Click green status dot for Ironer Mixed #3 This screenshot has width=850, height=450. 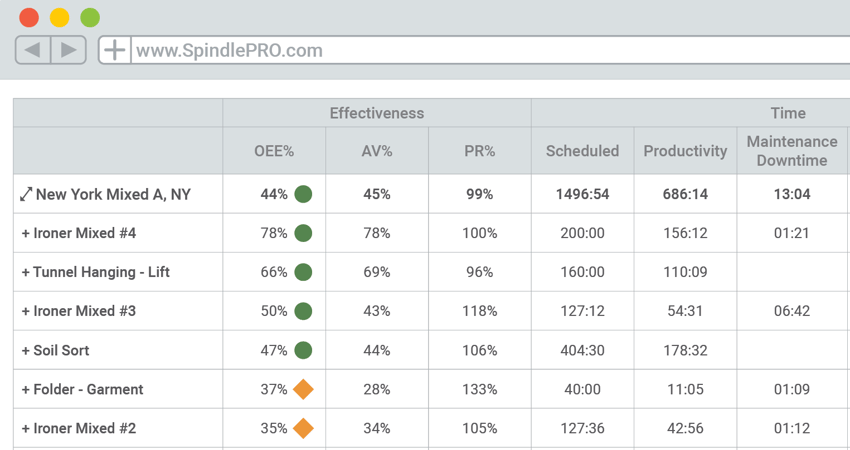(x=303, y=311)
